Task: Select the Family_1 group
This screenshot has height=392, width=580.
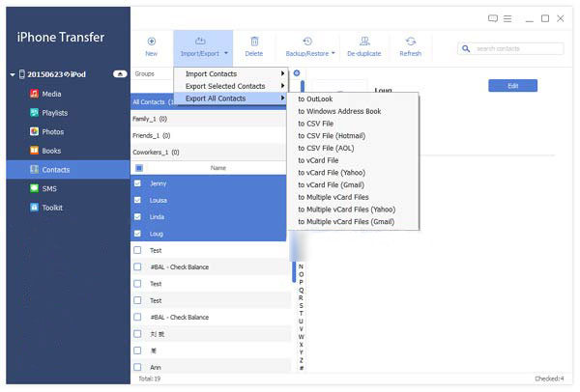Action: click(209, 119)
